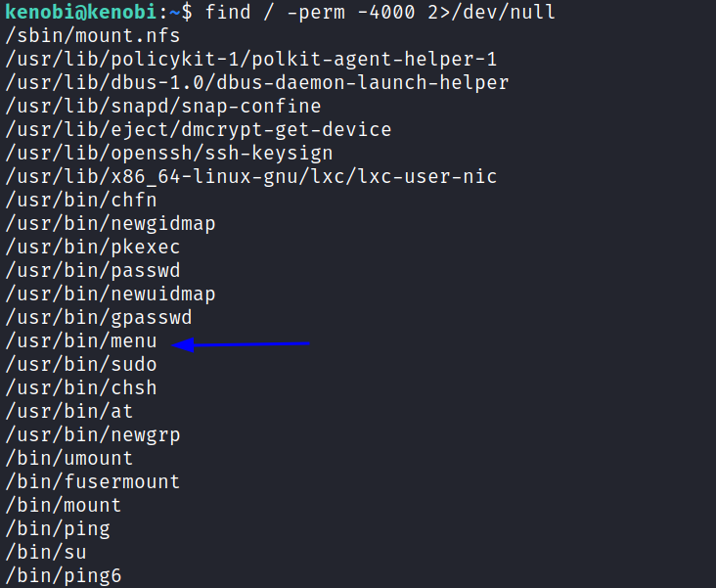Select the /usr/bin/menu line
The height and width of the screenshot is (588, 716).
[x=81, y=341]
